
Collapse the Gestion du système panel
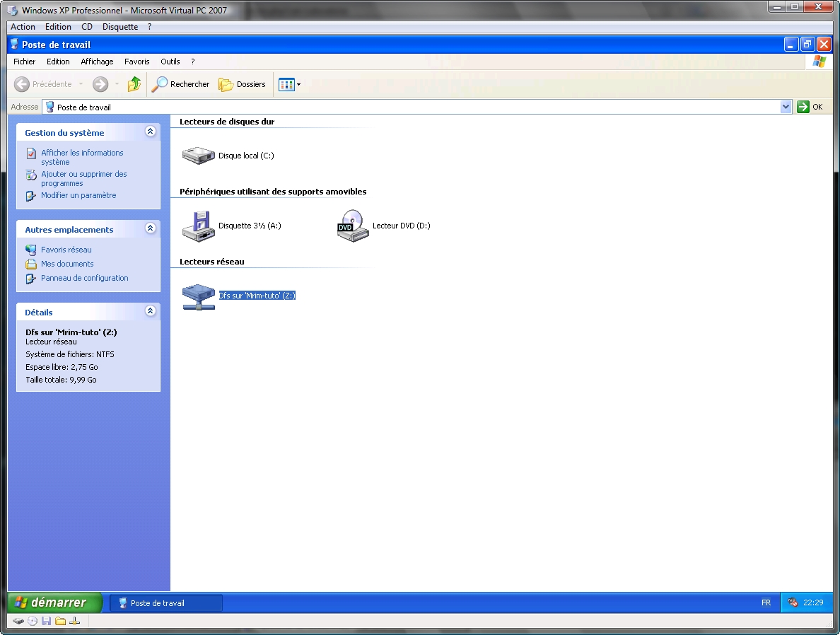click(x=151, y=132)
